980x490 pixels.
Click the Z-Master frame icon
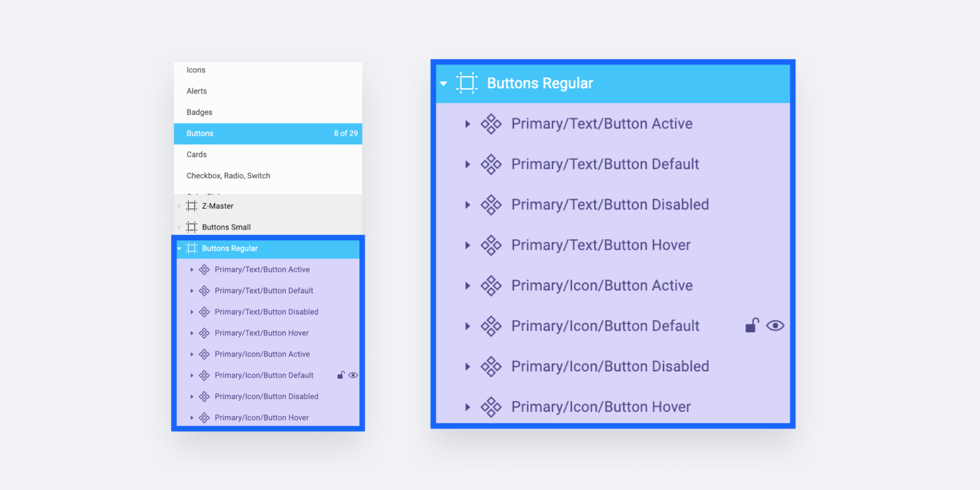coord(191,206)
